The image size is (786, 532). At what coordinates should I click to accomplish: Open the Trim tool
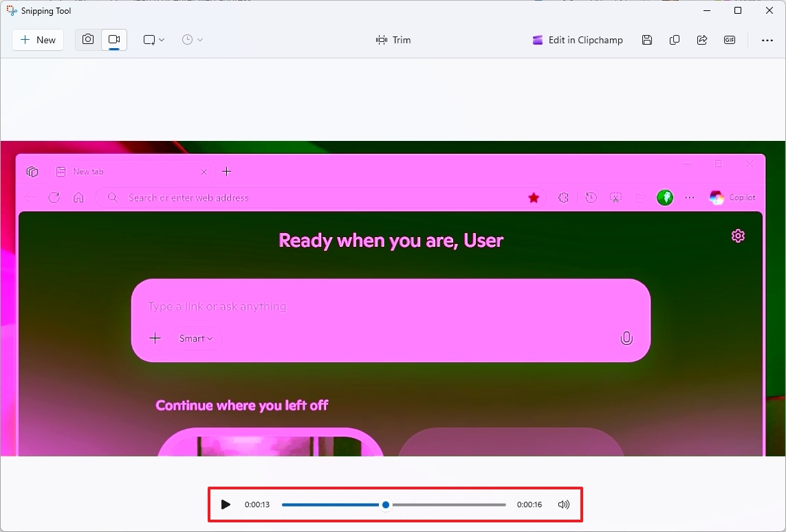pos(393,39)
